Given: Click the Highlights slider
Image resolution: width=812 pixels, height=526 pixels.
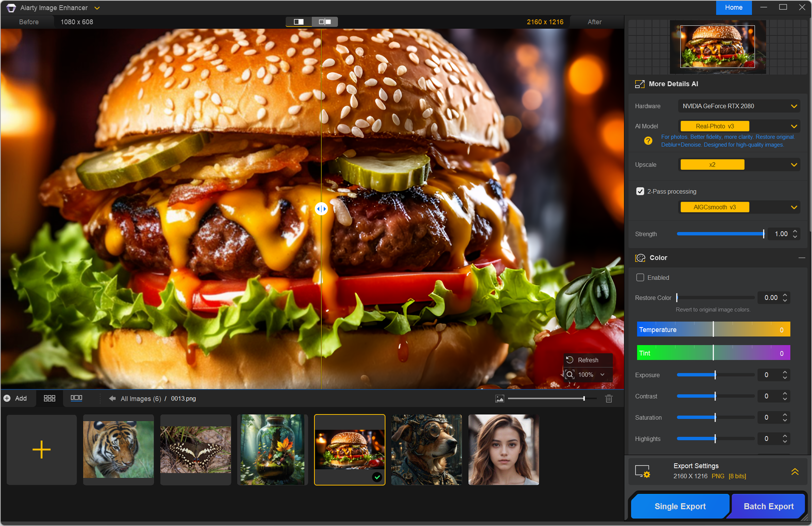Looking at the screenshot, I should (716, 439).
